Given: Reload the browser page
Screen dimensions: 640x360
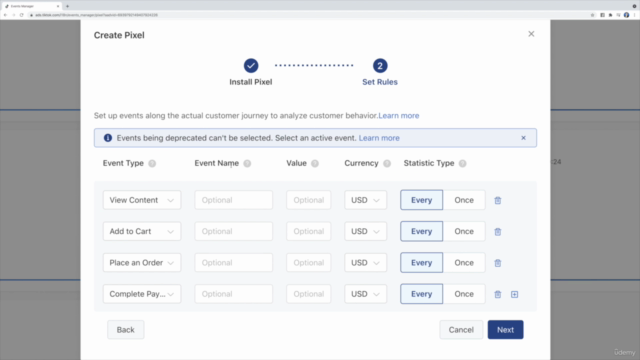Looking at the screenshot, I should pyautogui.click(x=22, y=15).
